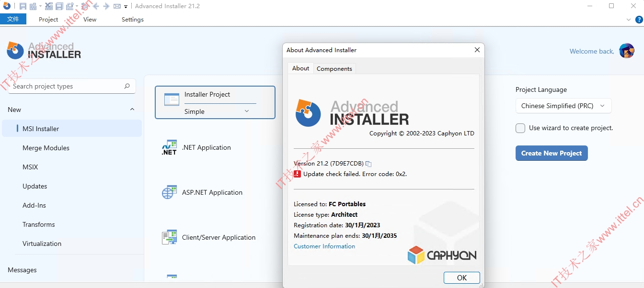Click the Caphyon logo in About dialog
Image resolution: width=644 pixels, height=288 pixels.
click(x=442, y=255)
